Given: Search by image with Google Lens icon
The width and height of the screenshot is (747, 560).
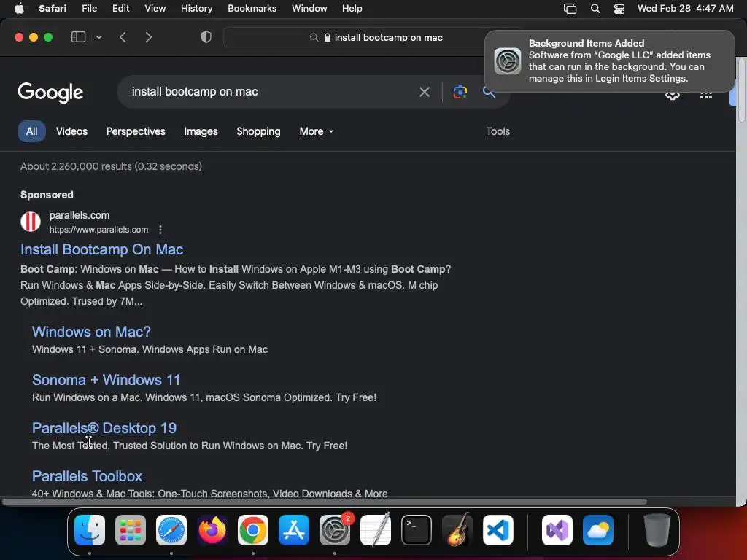Looking at the screenshot, I should click(x=460, y=91).
